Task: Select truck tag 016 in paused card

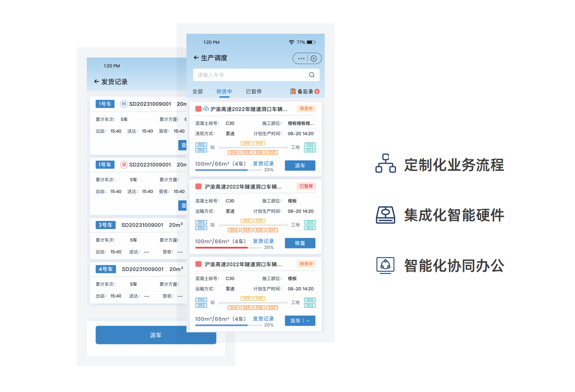Action: 259,230
